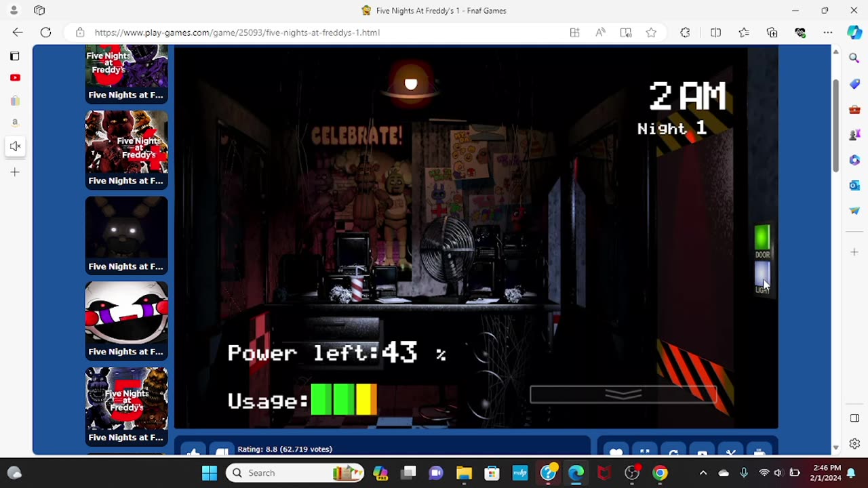Open the Edge sidebar Tools briefcase icon

point(854,109)
